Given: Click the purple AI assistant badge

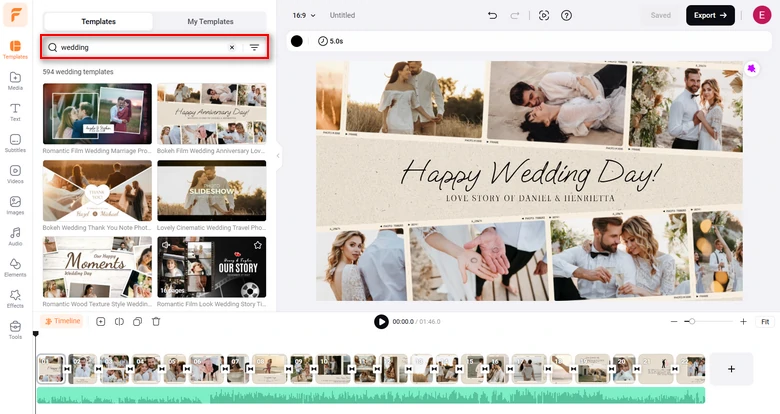Looking at the screenshot, I should [x=751, y=68].
